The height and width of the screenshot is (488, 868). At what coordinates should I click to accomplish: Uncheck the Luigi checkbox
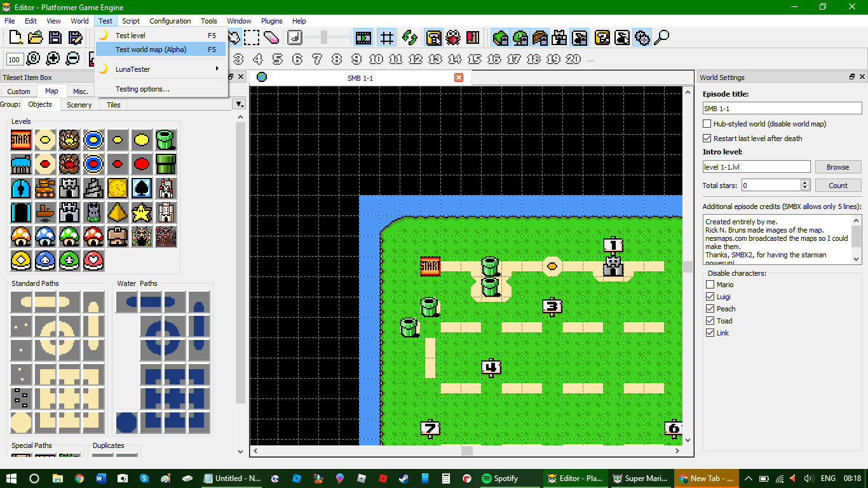pyautogui.click(x=710, y=297)
